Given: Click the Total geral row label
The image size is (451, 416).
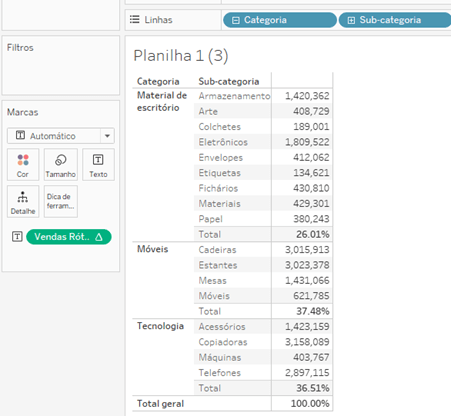Looking at the screenshot, I should [x=160, y=404].
